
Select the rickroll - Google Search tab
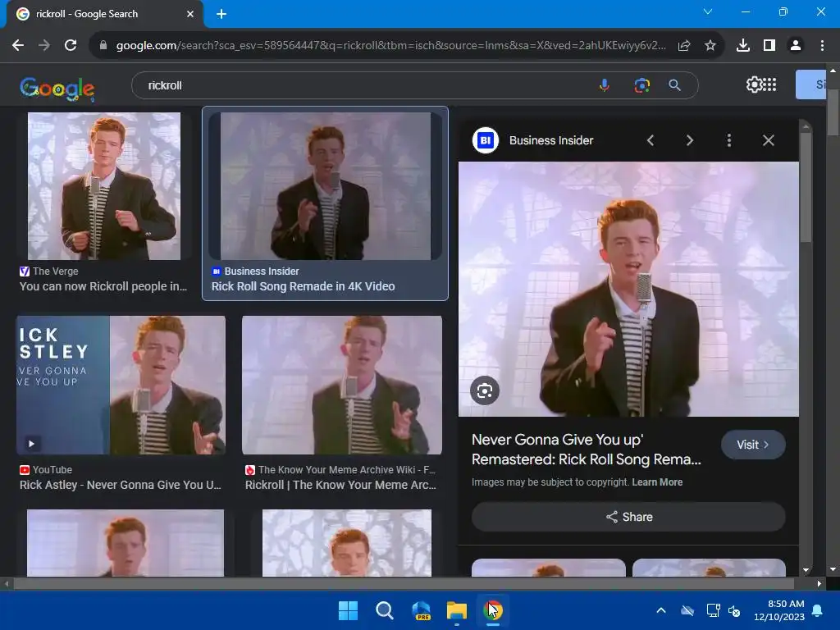point(105,14)
